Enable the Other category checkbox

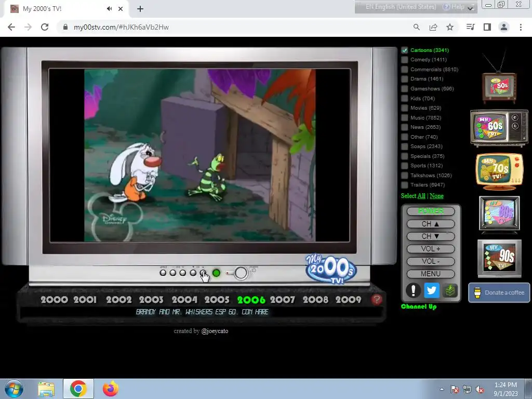[404, 137]
